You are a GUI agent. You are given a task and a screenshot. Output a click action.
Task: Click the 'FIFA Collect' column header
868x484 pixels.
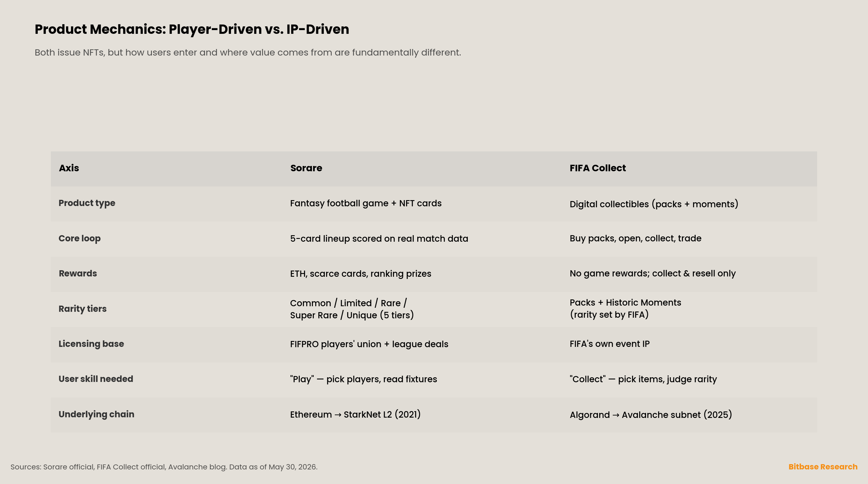click(597, 168)
